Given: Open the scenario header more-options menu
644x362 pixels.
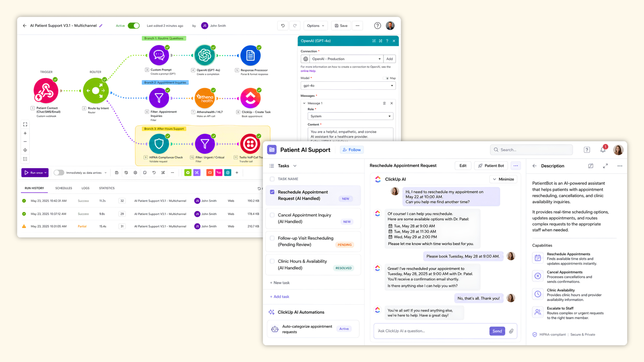Looking at the screenshot, I should [357, 26].
